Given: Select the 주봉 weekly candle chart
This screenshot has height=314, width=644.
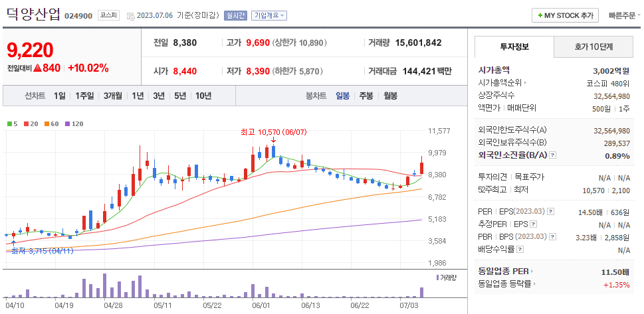Looking at the screenshot, I should tap(366, 96).
